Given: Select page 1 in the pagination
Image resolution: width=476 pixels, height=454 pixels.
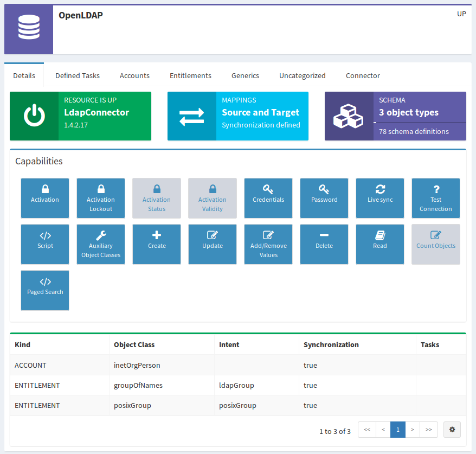Looking at the screenshot, I should 398,430.
